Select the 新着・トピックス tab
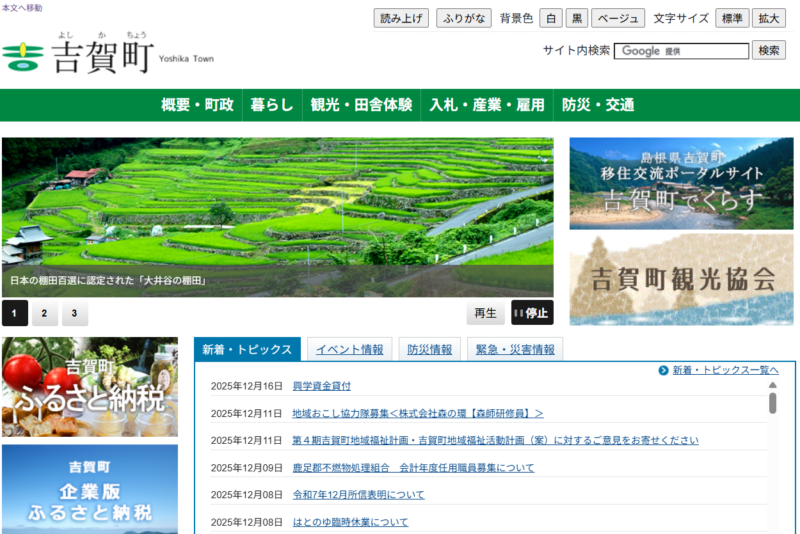The width and height of the screenshot is (800, 534). 247,349
